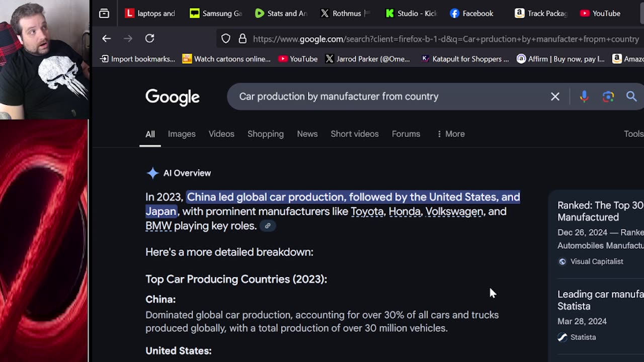Switch to the Studio - Kick tab

411,14
